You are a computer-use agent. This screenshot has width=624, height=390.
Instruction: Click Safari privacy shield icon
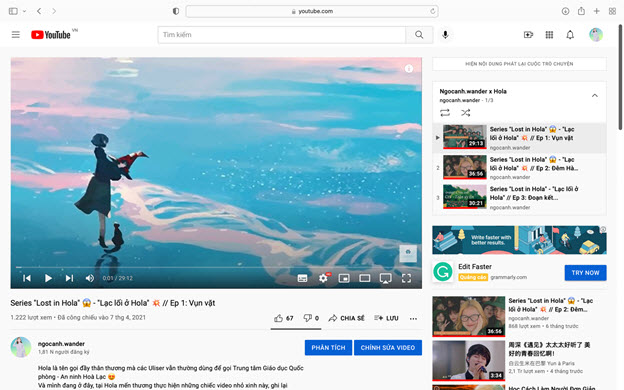176,11
